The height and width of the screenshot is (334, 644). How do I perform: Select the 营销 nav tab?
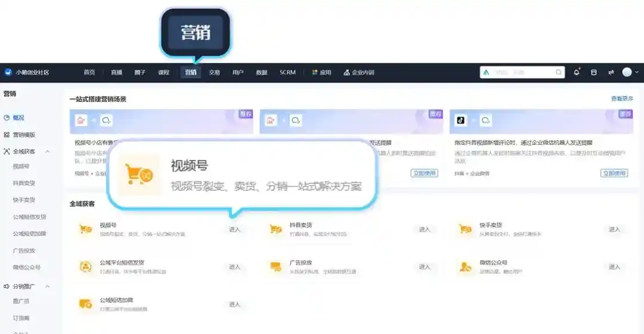[191, 72]
